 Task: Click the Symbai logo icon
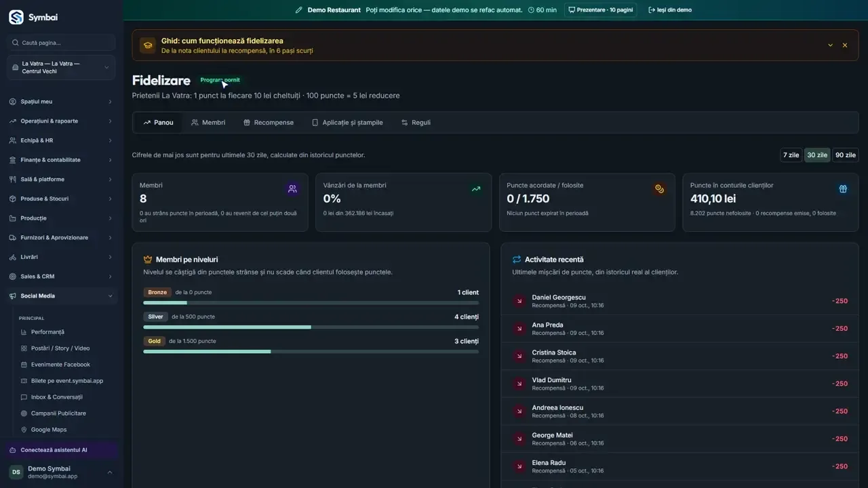16,17
